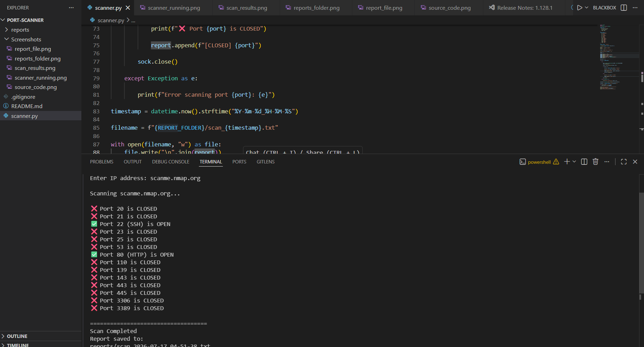Open the Explorer more actions menu
This screenshot has width=644, height=347.
click(71, 8)
